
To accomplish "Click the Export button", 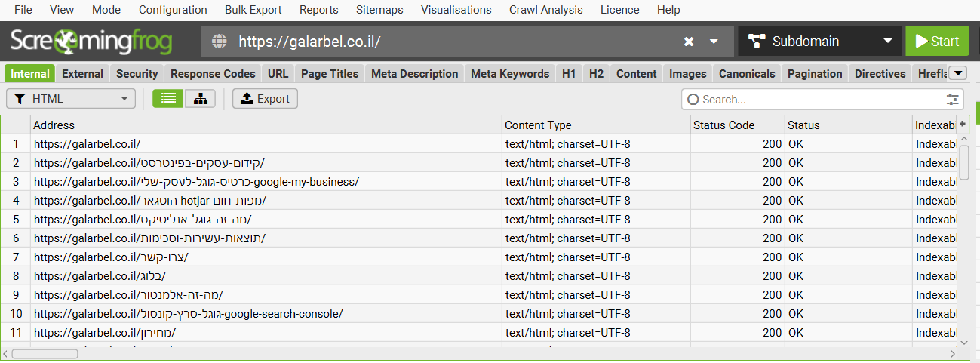I will coord(265,99).
